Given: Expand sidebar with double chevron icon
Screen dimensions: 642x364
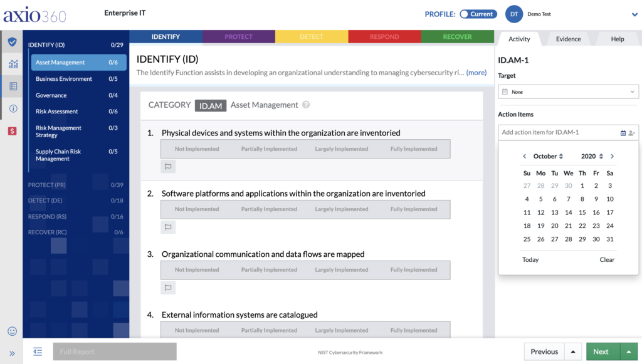Looking at the screenshot, I should pyautogui.click(x=12, y=353).
